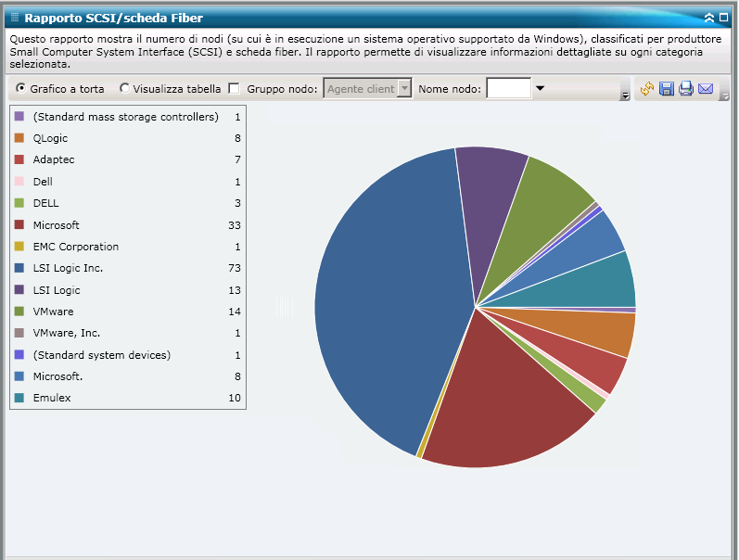Viewport: 739px width, 560px height.
Task: Click the Emulex teal legend swatch
Action: tap(19, 398)
